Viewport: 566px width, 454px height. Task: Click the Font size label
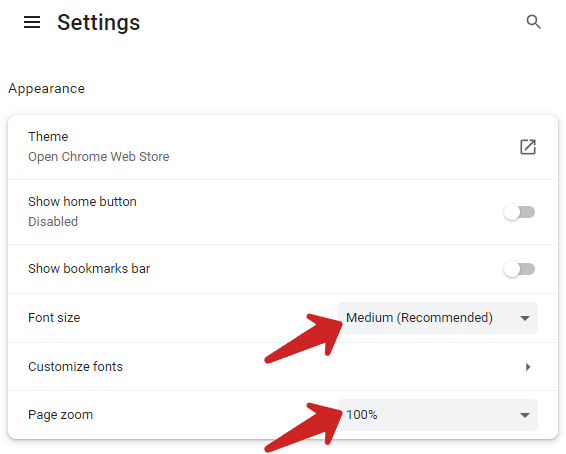[x=54, y=318]
